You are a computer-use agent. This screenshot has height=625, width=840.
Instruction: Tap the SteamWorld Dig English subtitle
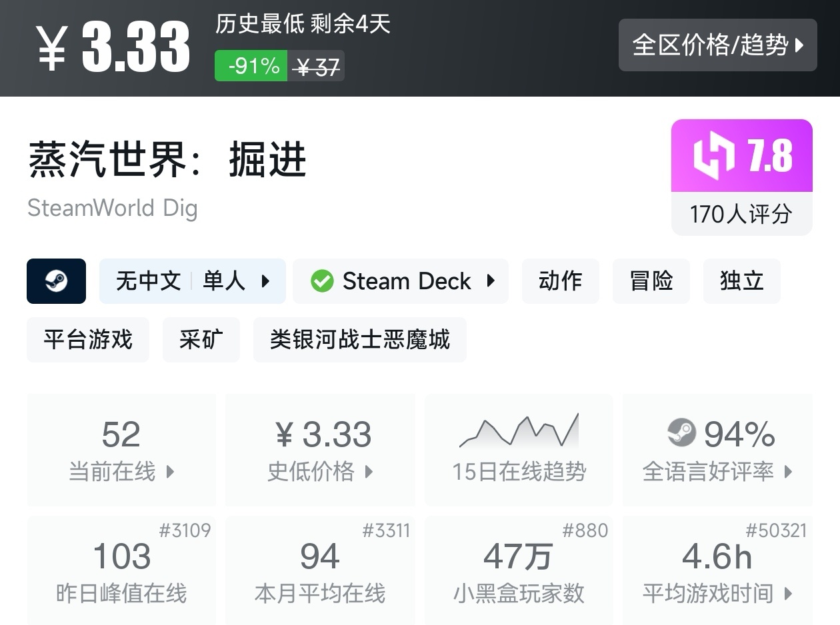click(x=113, y=208)
